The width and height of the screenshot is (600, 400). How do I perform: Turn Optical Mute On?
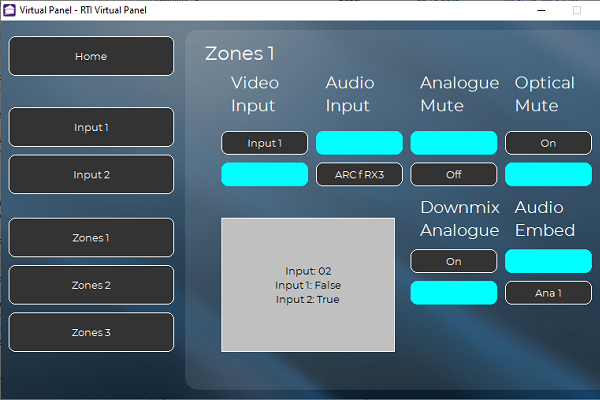[548, 143]
